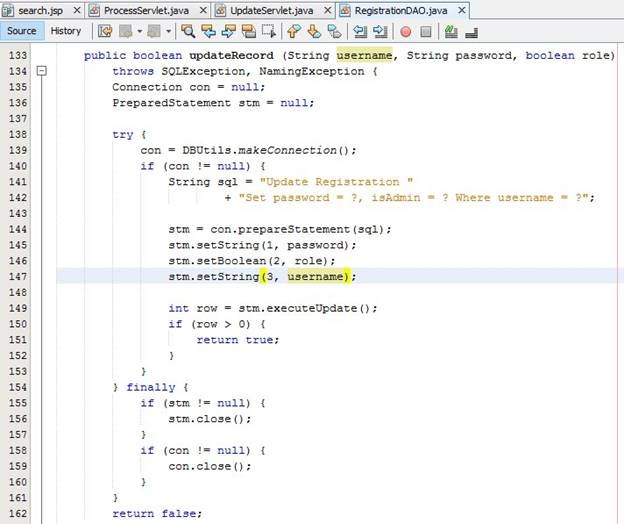
Task: Click 'return false;' on line 162
Action: click(157, 513)
